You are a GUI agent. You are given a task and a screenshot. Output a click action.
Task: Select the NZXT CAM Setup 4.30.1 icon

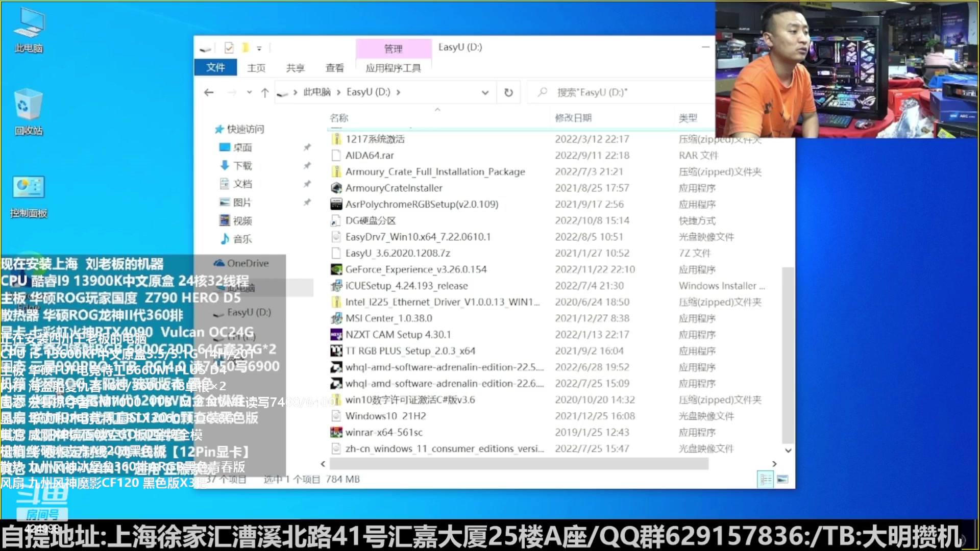[x=336, y=335]
